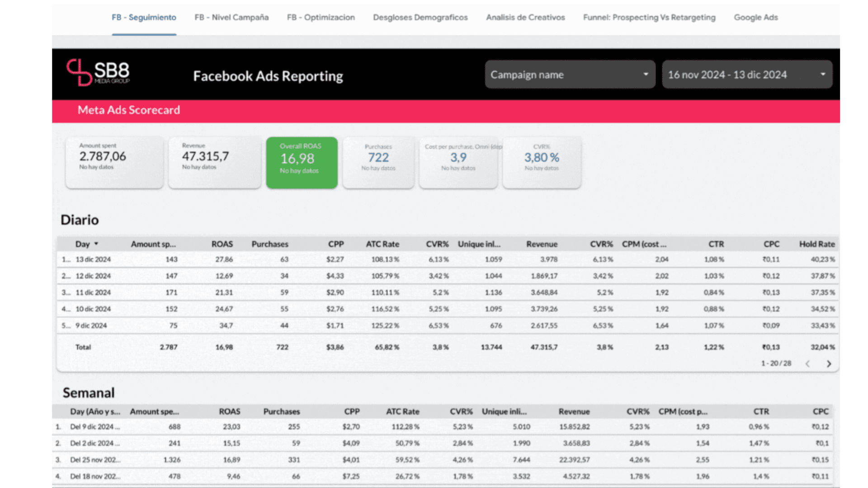Click the Day column sort arrow
Viewport: 868px width, 488px height.
click(96, 244)
